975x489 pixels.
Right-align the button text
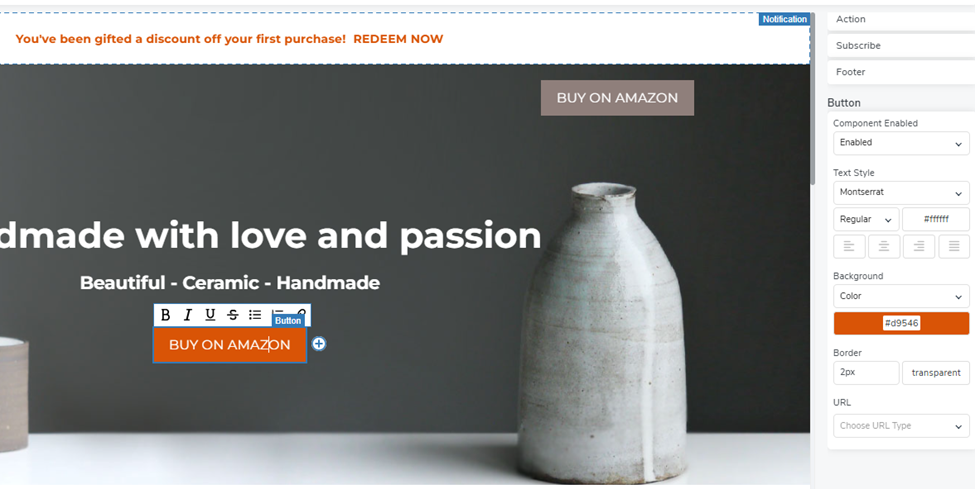(918, 247)
